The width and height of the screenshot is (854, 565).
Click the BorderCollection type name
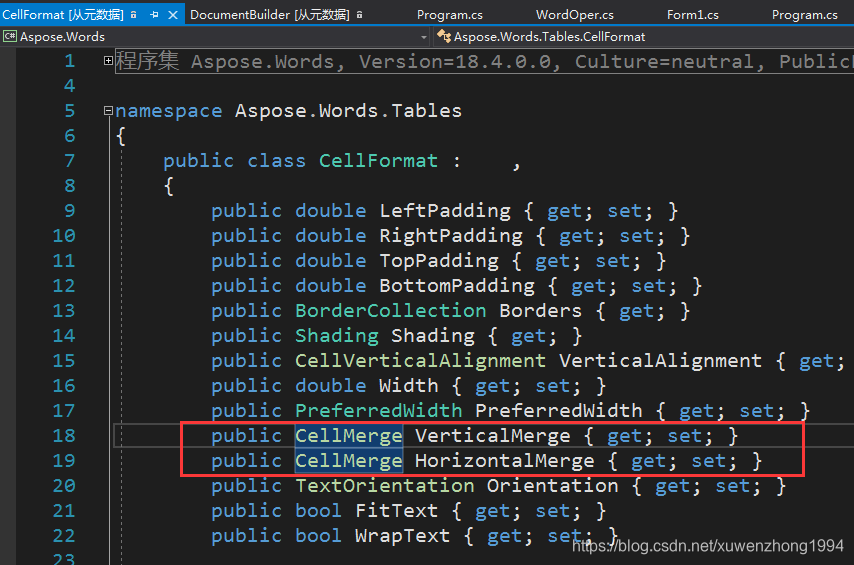(391, 311)
